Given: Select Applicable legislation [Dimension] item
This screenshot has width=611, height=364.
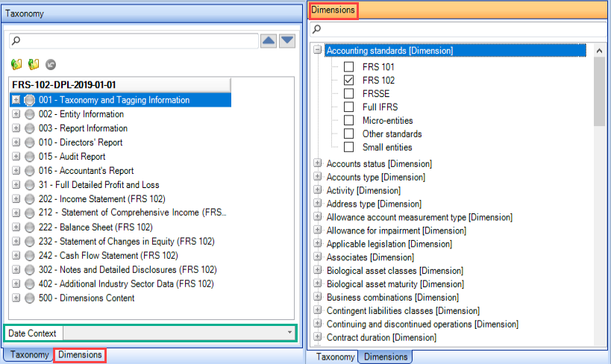Looking at the screenshot, I should pos(389,244).
